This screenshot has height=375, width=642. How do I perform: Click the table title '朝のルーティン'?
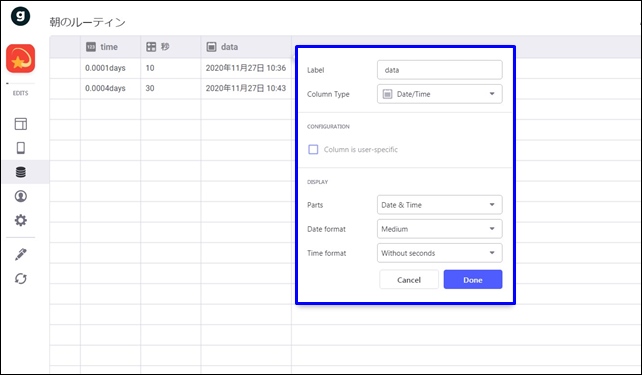point(88,22)
